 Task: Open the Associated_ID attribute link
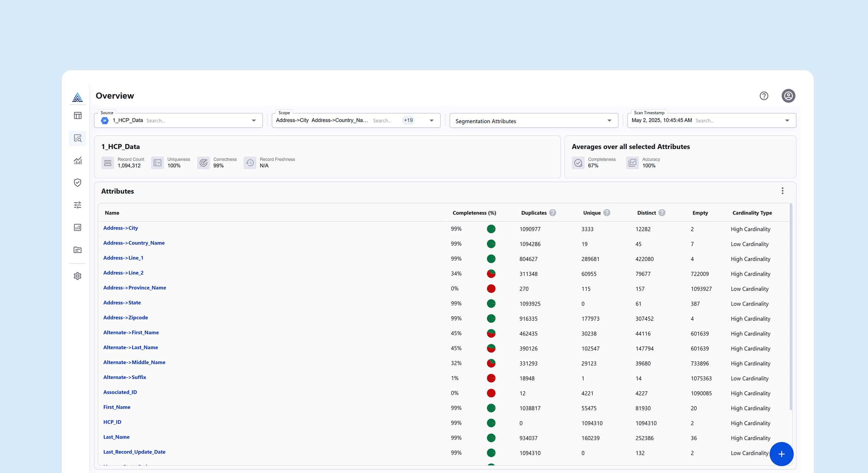(x=120, y=392)
